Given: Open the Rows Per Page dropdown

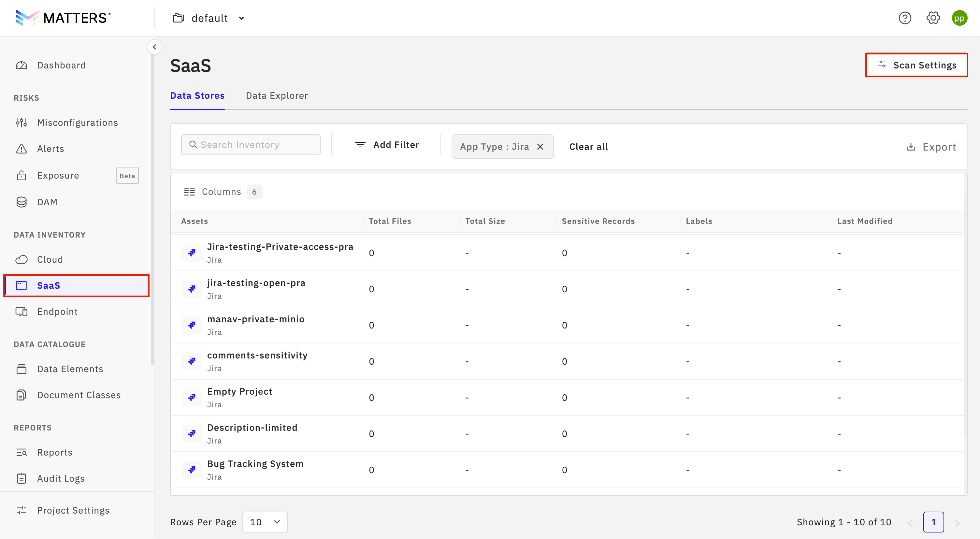Looking at the screenshot, I should (x=265, y=522).
